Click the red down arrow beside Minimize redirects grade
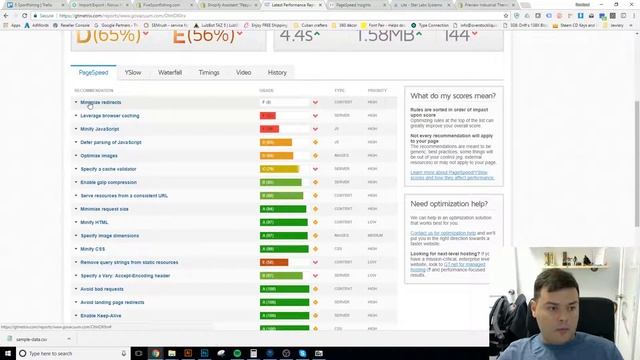The image size is (640, 360). point(315,102)
